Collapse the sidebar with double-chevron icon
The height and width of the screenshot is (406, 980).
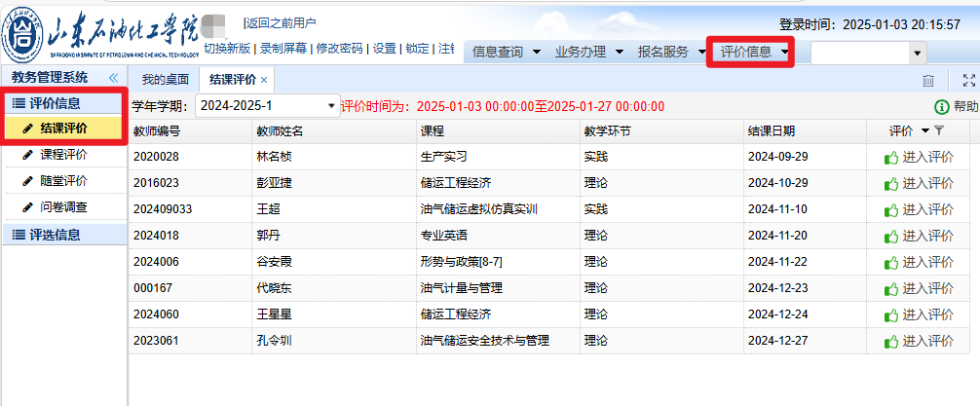[x=113, y=77]
